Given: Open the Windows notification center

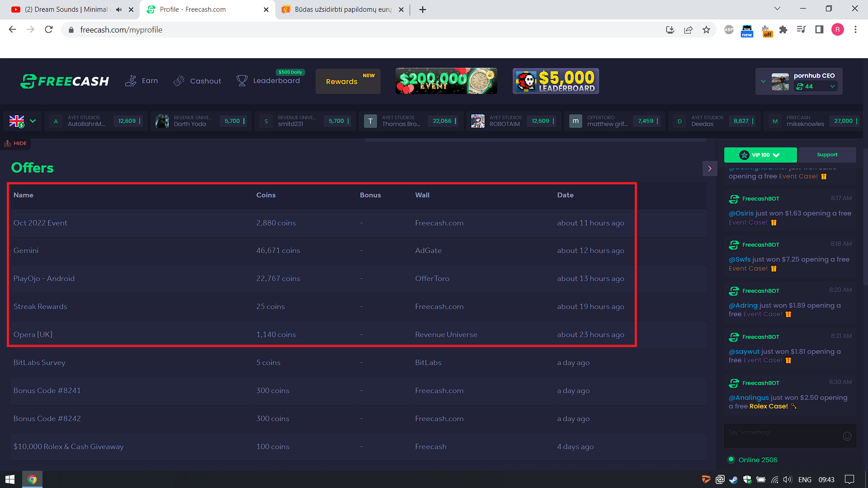Looking at the screenshot, I should coord(849,479).
